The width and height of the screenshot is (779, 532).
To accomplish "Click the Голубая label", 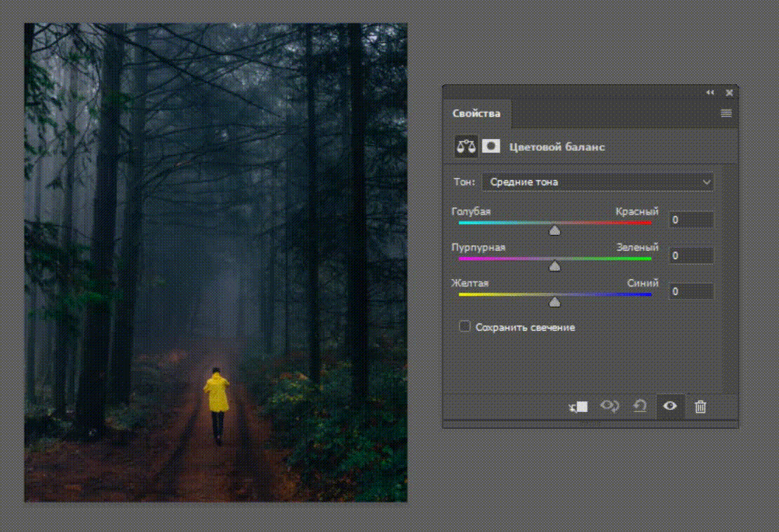I will (471, 212).
